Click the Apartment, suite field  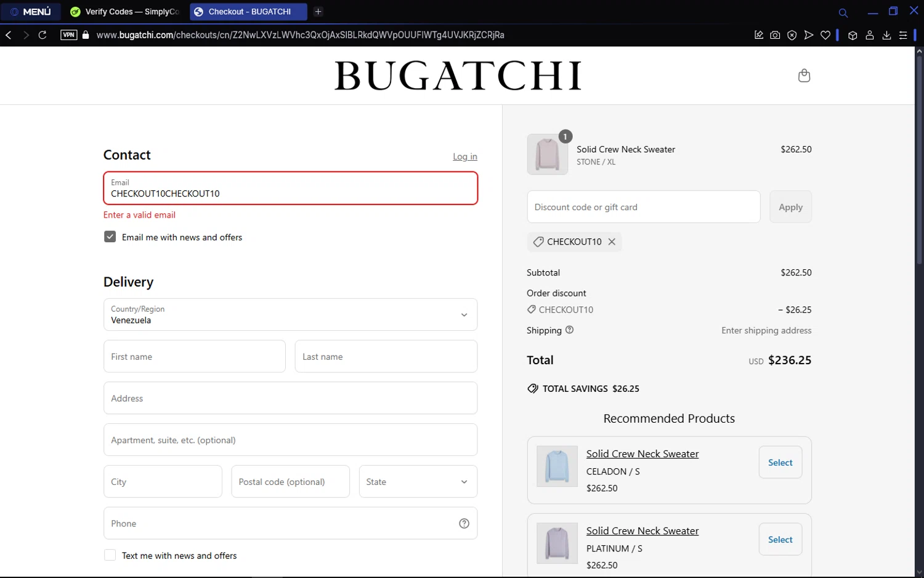pyautogui.click(x=291, y=440)
